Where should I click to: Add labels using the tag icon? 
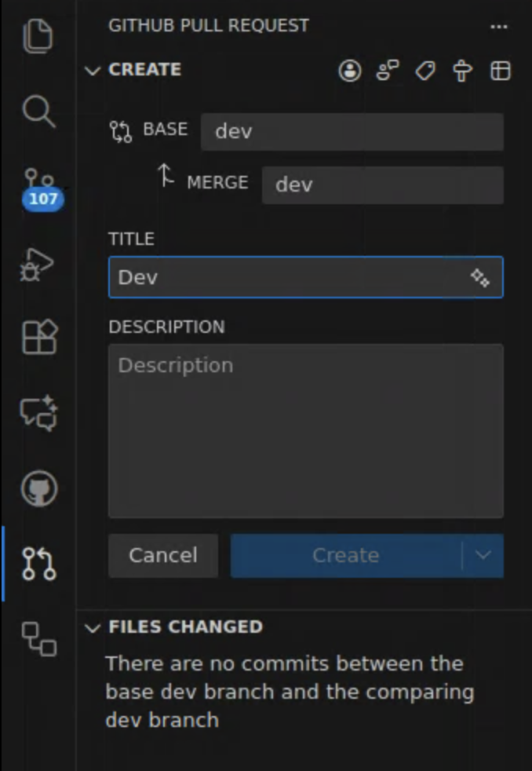tap(425, 71)
